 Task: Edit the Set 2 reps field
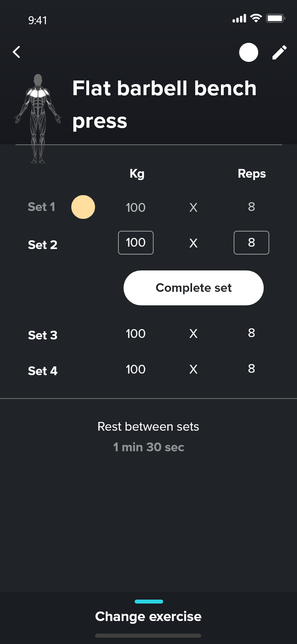251,243
